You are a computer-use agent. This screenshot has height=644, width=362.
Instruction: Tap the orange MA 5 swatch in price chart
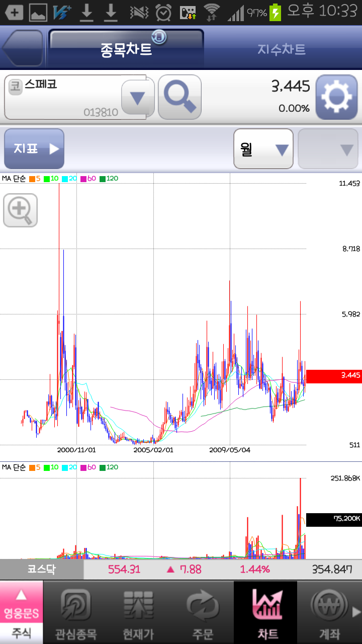[32, 178]
